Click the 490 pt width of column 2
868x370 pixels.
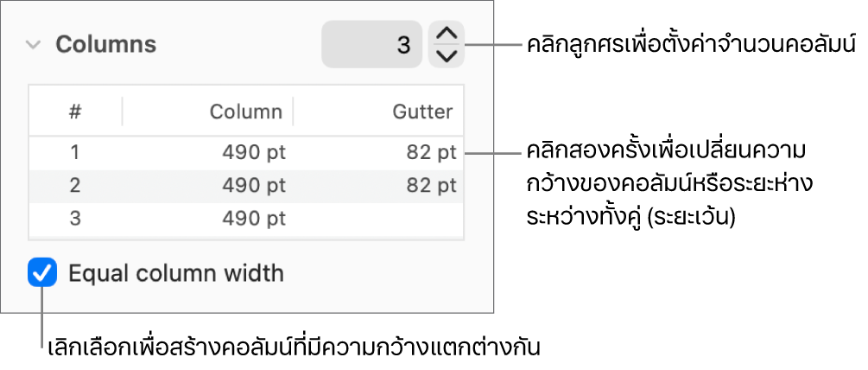(x=254, y=186)
